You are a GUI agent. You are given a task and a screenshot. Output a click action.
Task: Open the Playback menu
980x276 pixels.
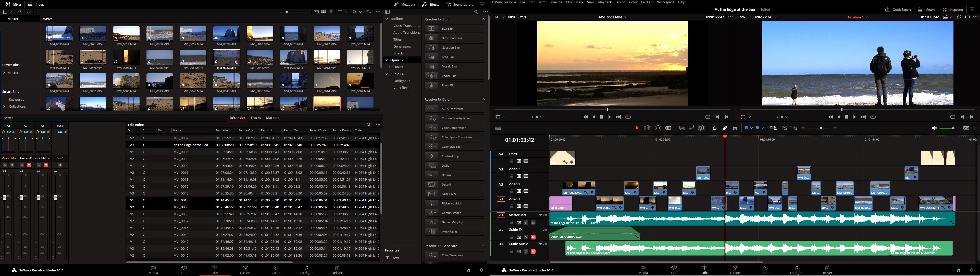pos(605,2)
